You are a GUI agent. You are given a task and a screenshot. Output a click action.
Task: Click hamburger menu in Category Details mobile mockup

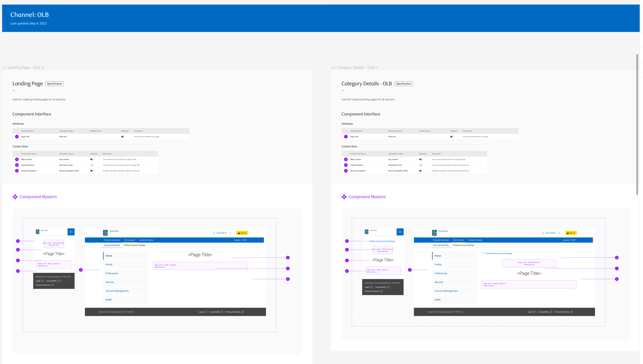400,232
